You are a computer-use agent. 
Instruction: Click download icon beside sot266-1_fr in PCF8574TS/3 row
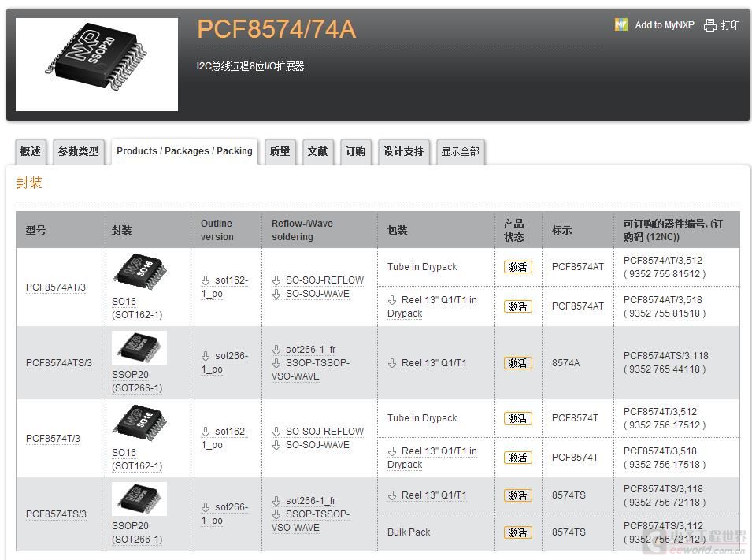276,501
